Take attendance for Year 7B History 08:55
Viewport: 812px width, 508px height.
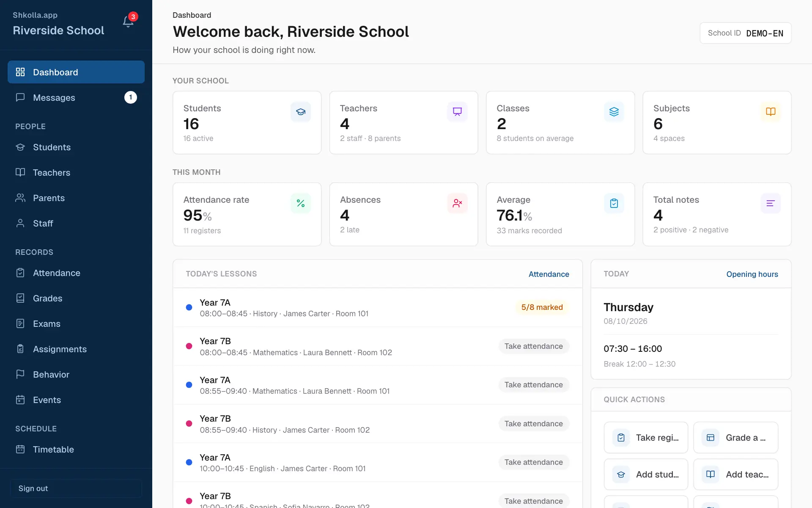(534, 423)
